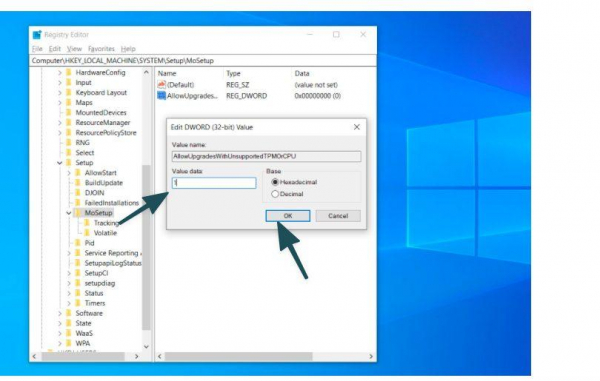600x381 pixels.
Task: Click the REG_DWORD type cell
Action: coord(246,96)
